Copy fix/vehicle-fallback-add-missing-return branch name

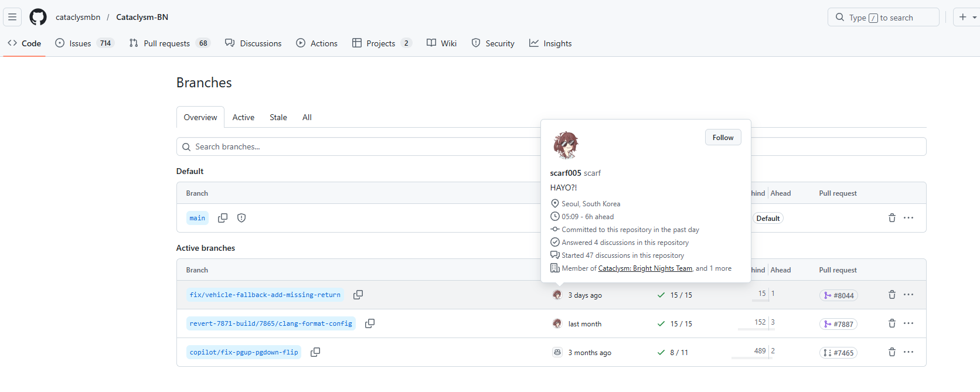(x=358, y=295)
